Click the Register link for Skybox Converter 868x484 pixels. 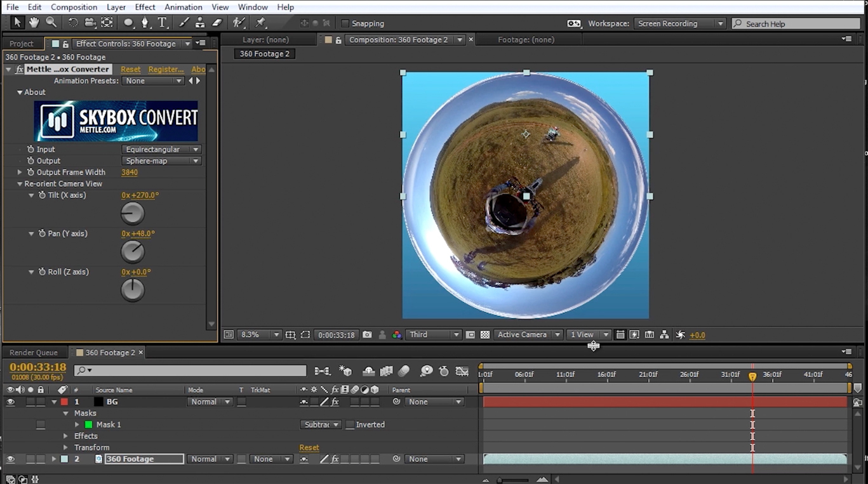tap(165, 69)
